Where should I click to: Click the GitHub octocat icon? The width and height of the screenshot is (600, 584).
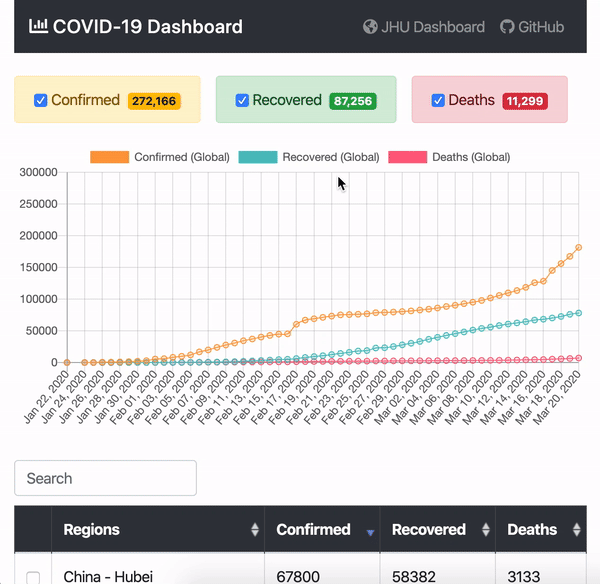click(507, 27)
